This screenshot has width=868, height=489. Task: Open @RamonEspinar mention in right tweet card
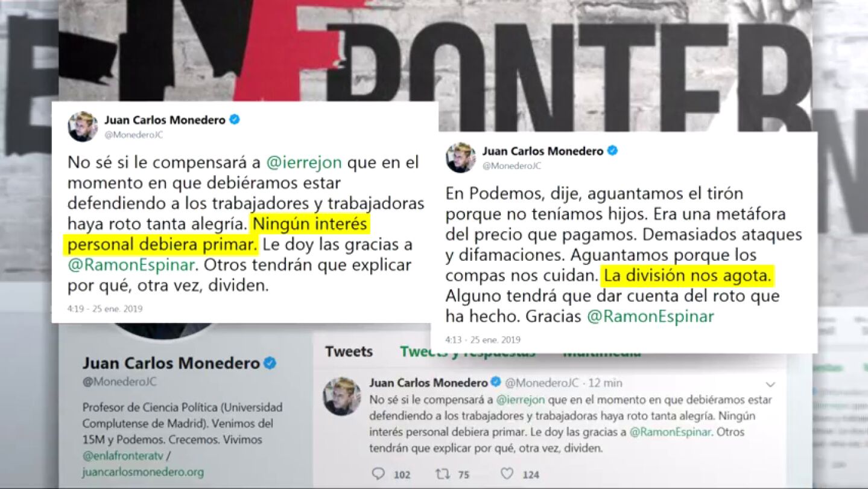point(650,316)
